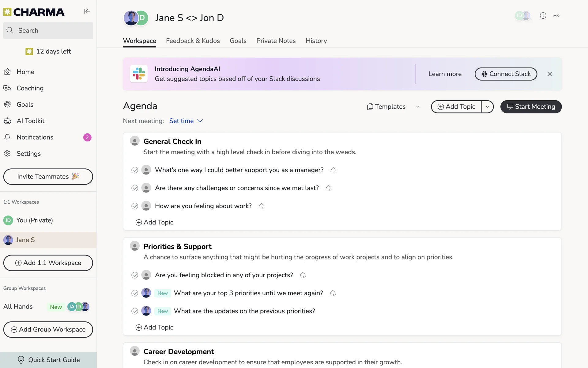Open Coaching from the sidebar
This screenshot has width=588, height=368.
30,88
